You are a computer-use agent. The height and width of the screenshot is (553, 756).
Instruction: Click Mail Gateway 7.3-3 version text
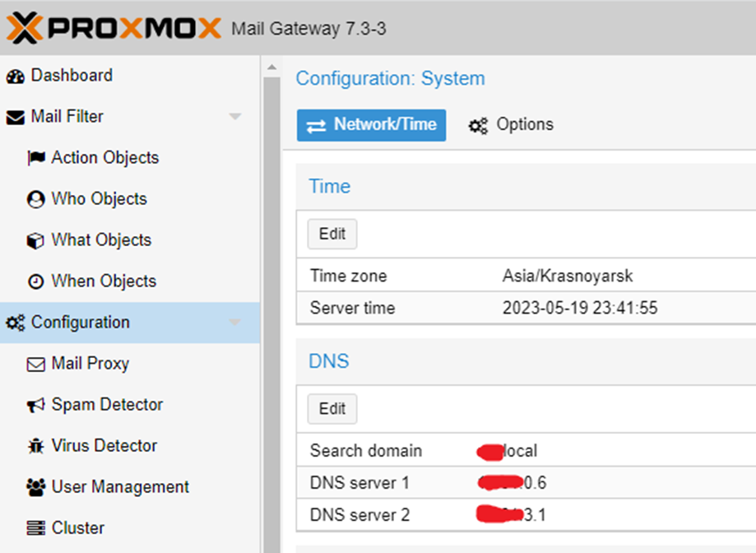(x=308, y=29)
